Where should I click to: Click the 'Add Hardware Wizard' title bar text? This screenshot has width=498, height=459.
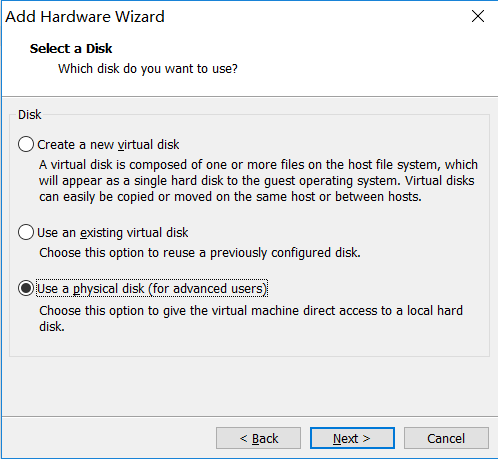pos(85,17)
